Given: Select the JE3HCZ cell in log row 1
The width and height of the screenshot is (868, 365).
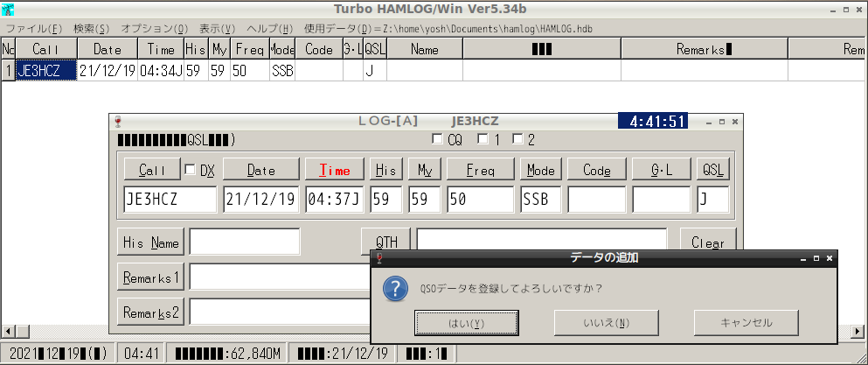Looking at the screenshot, I should tap(46, 70).
